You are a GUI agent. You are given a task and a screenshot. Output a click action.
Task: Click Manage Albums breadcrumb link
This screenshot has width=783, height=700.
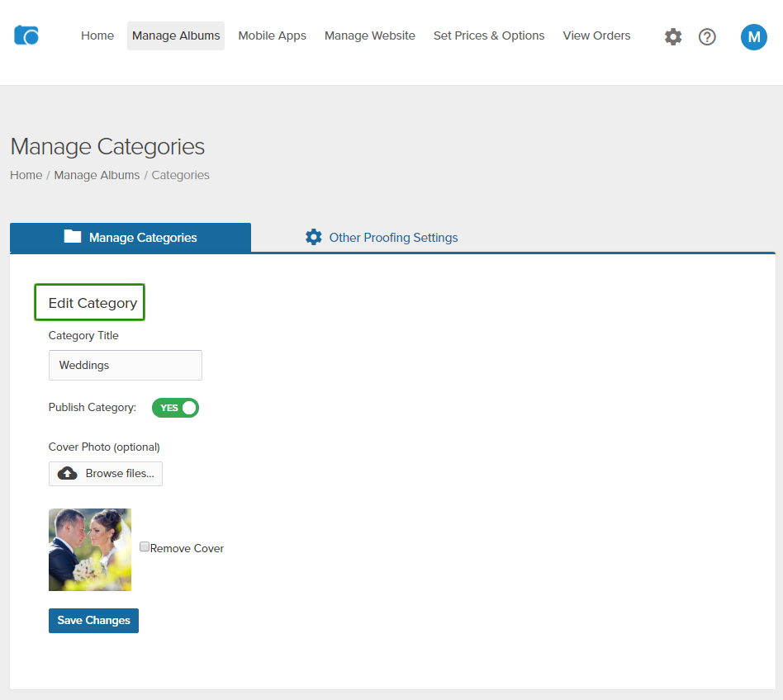[97, 175]
